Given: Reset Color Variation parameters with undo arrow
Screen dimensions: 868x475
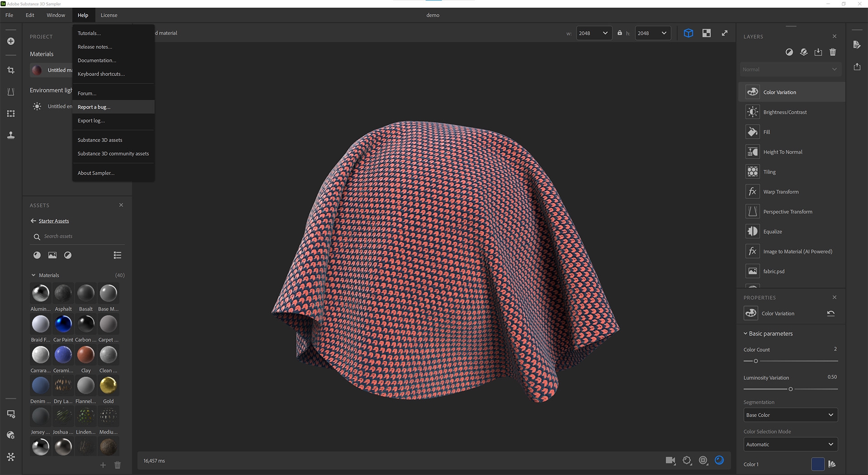Looking at the screenshot, I should tap(830, 313).
